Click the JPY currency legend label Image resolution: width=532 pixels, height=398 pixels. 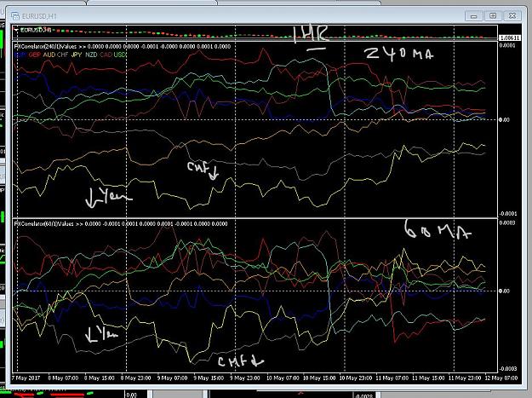click(x=77, y=55)
